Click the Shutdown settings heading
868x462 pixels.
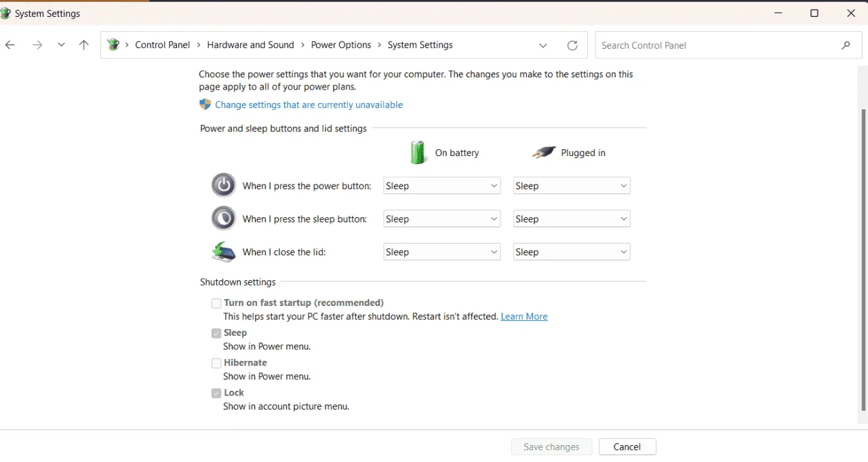point(238,282)
